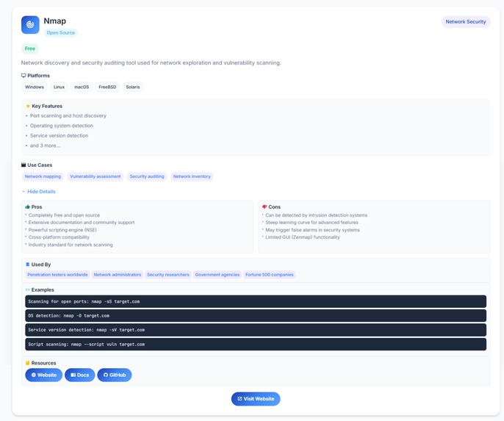Open the Docs resource button
The width and height of the screenshot is (504, 421).
tap(79, 375)
